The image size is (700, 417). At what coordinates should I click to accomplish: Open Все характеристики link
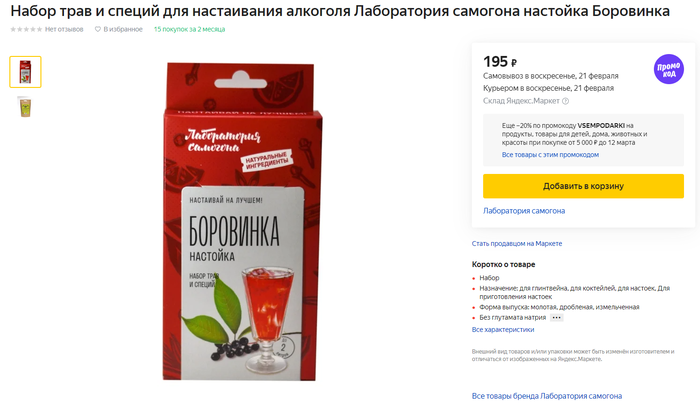503,329
